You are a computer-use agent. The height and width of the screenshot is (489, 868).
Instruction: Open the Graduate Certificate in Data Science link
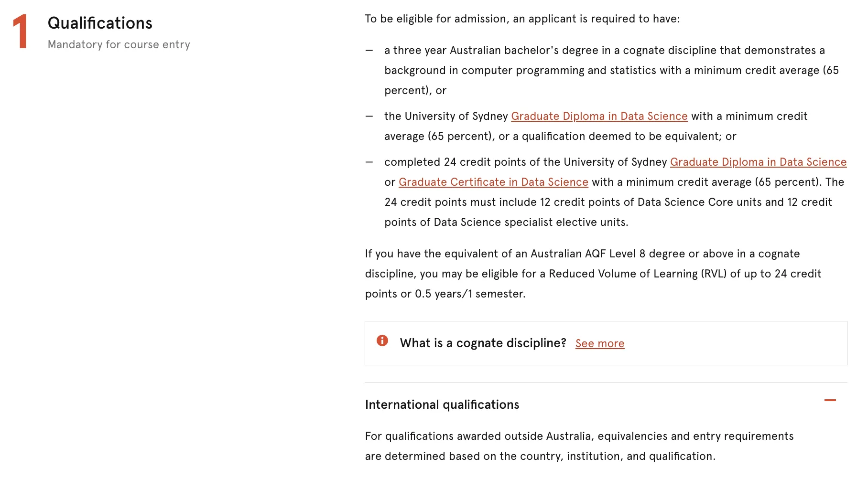pos(493,182)
